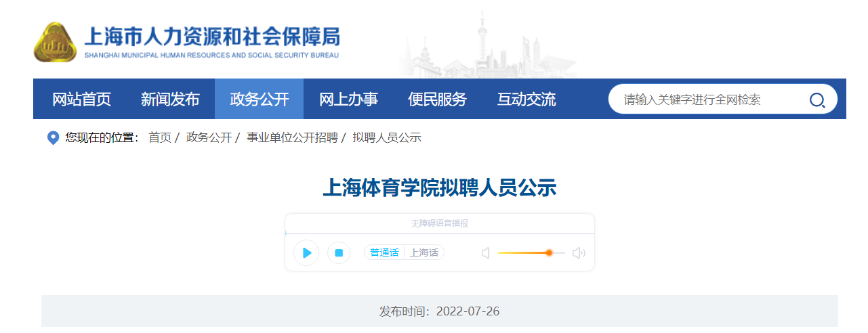
Task: Open 网站首页 navigation menu
Action: (81, 99)
